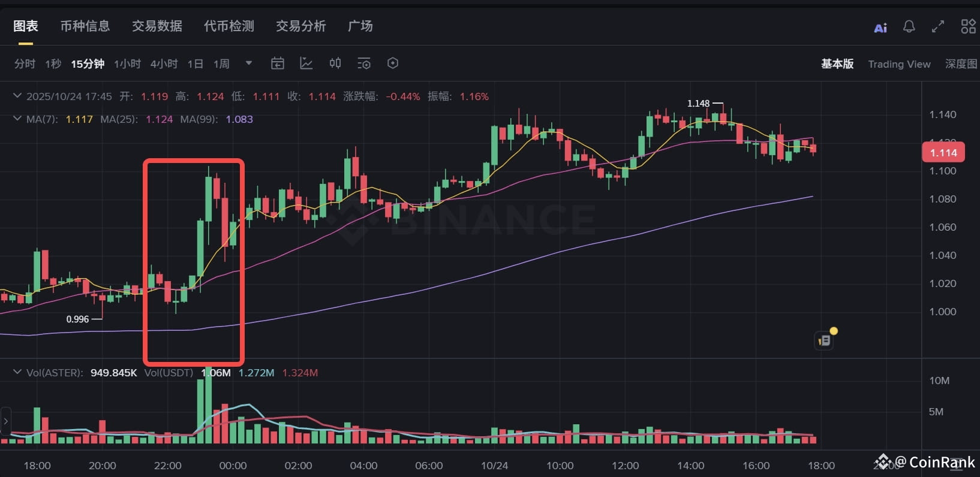Switch to Trading View chart mode
This screenshot has height=477, width=980.
[899, 64]
